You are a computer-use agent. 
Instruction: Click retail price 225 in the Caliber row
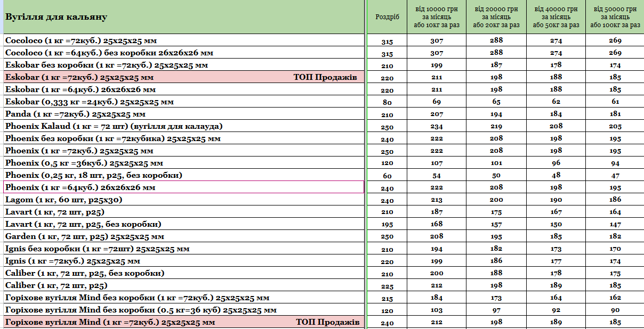click(x=387, y=286)
